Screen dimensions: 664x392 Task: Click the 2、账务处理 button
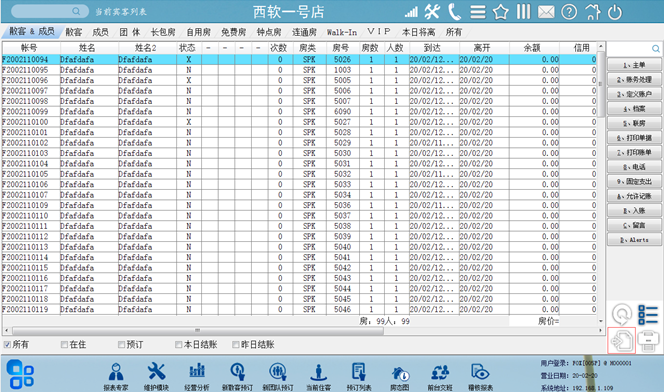coord(634,80)
